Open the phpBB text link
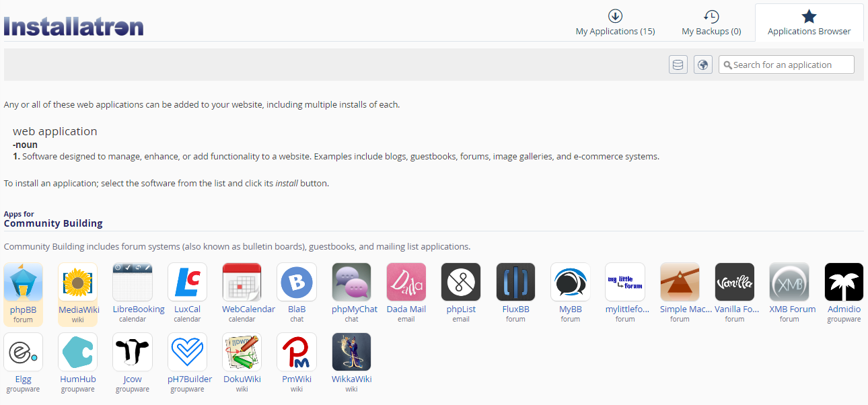 23,309
